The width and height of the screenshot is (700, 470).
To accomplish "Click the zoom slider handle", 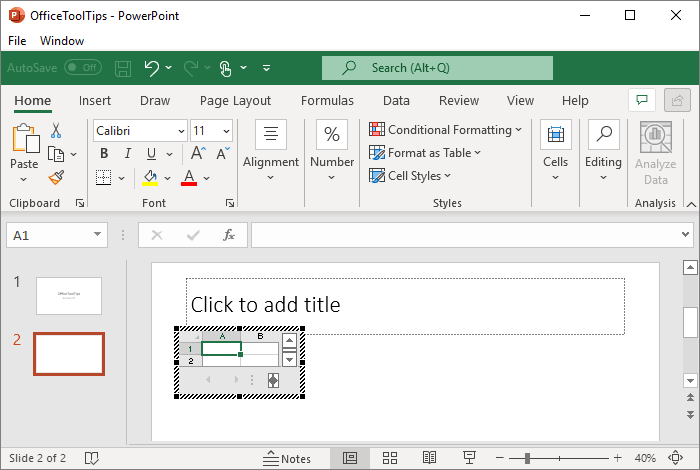I will (x=527, y=458).
